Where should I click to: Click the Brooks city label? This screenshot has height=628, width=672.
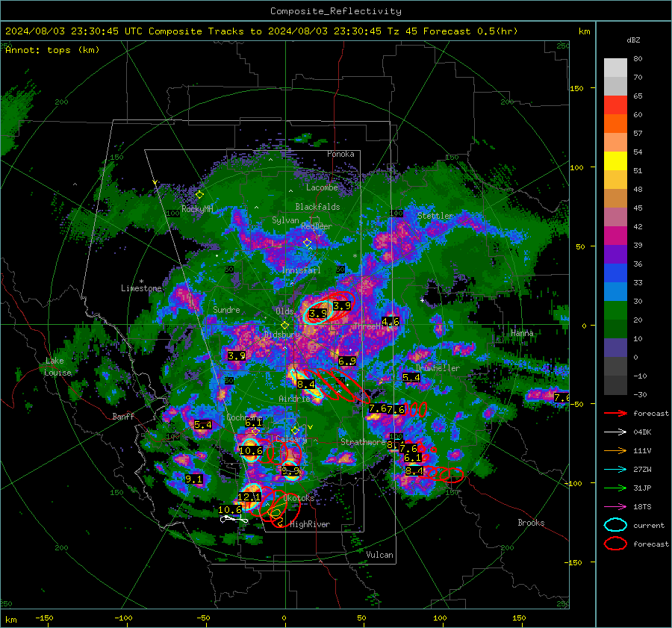tap(531, 523)
